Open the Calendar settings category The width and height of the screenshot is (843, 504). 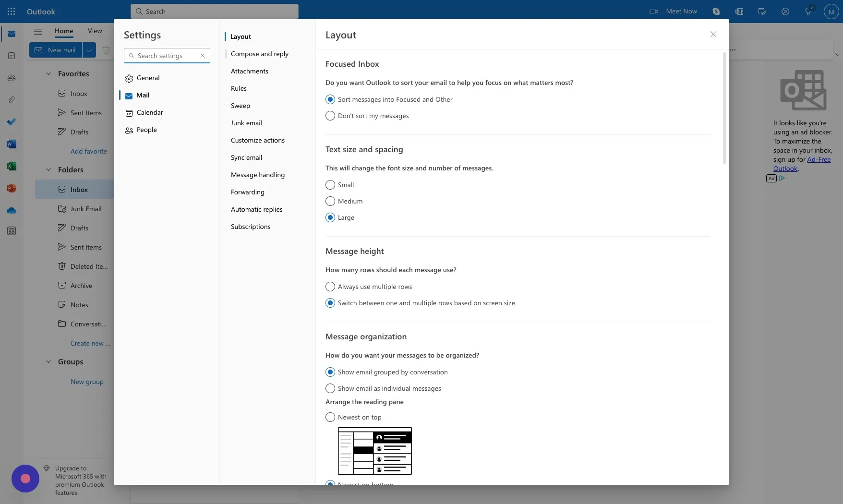pos(166,112)
